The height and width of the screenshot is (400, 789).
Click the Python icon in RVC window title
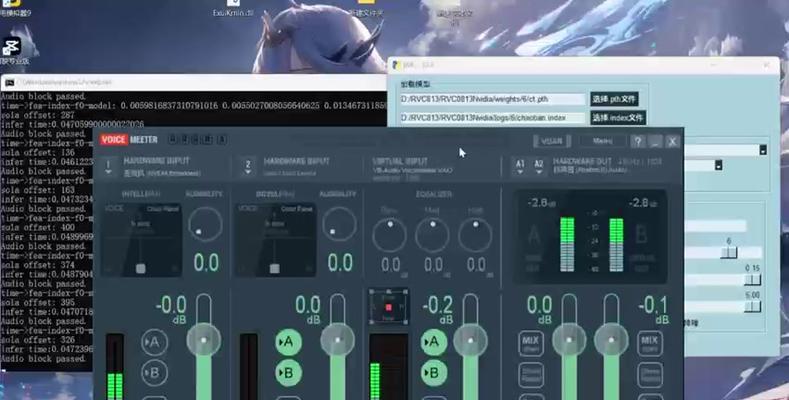(396, 65)
